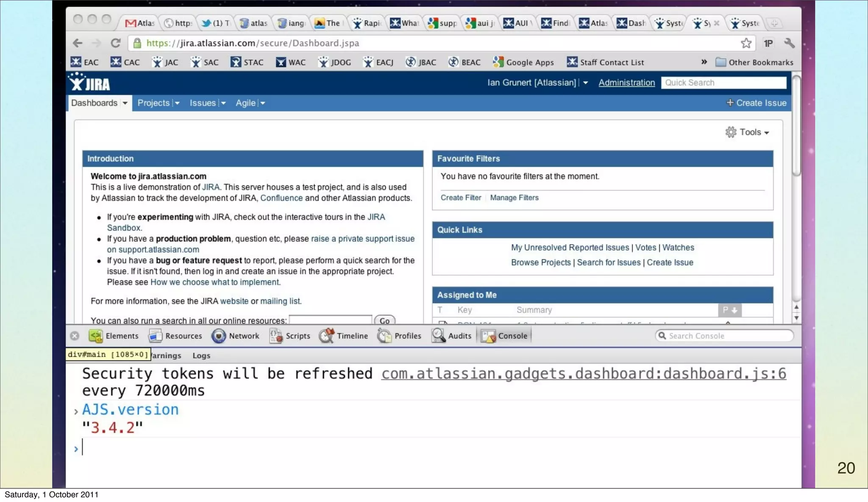The width and height of the screenshot is (868, 502).
Task: Click the Quick Search input field
Action: coord(723,83)
